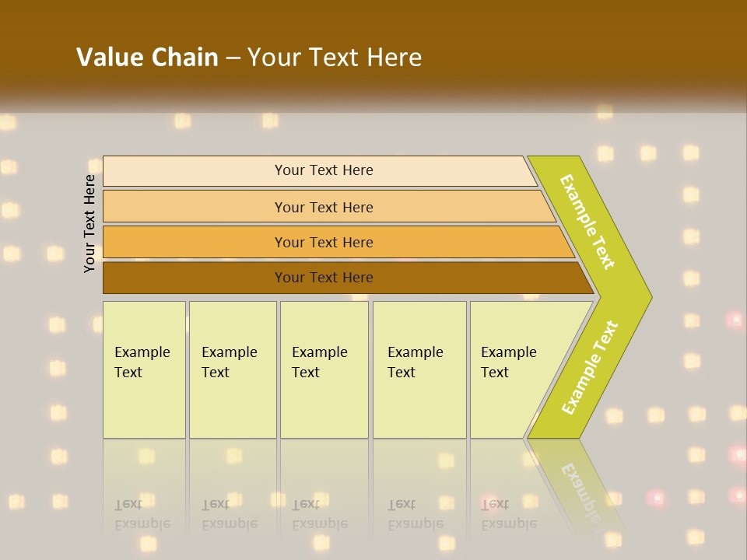Select "Your Text Here" in the slide title
The height and width of the screenshot is (560, 747).
tap(335, 58)
